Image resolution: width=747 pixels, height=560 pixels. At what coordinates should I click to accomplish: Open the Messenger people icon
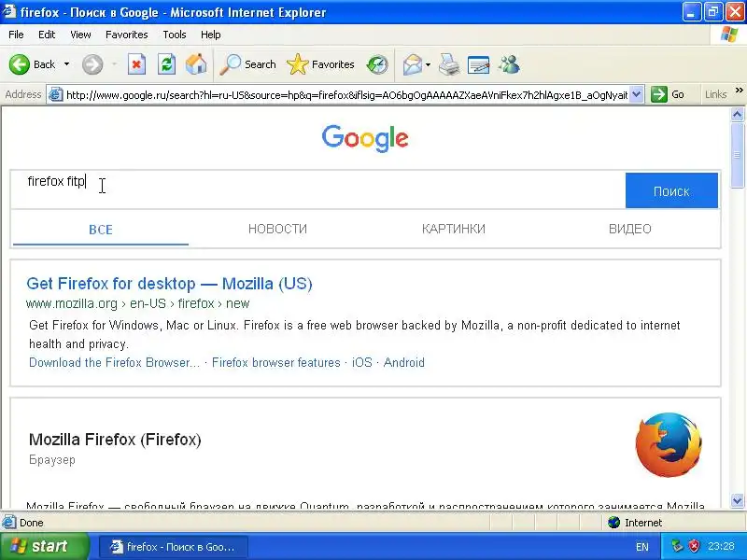click(509, 64)
